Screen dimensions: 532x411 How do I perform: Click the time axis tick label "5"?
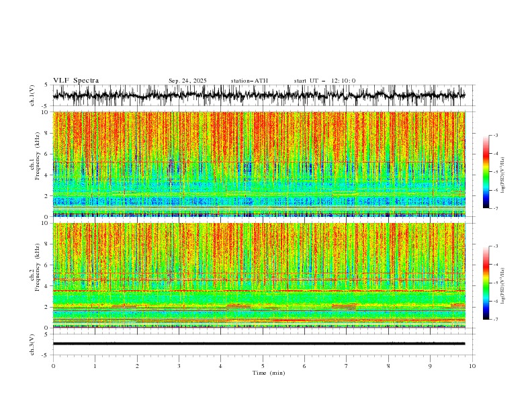tap(263, 366)
